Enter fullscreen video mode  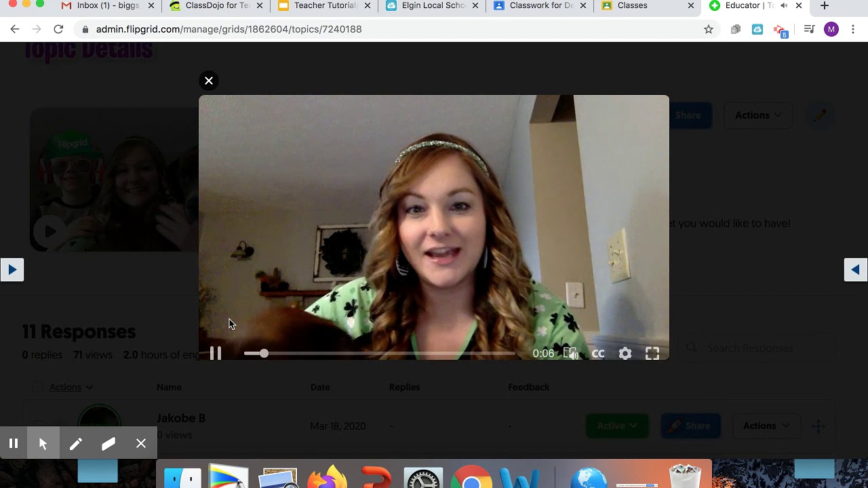[x=652, y=353]
